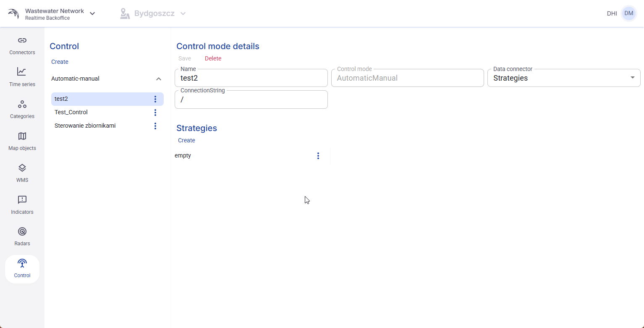644x328 pixels.
Task: Open the Connectors section in sidebar
Action: coord(22,45)
